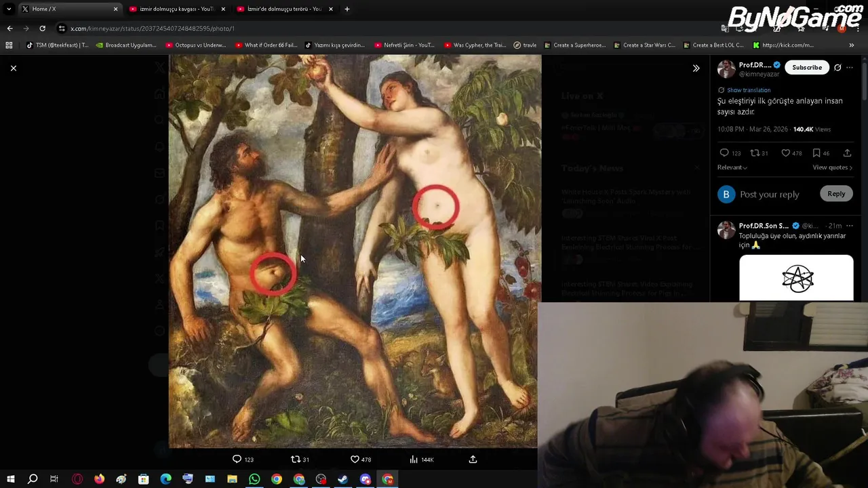Expand the bookmarks overflow chevron

(x=852, y=45)
